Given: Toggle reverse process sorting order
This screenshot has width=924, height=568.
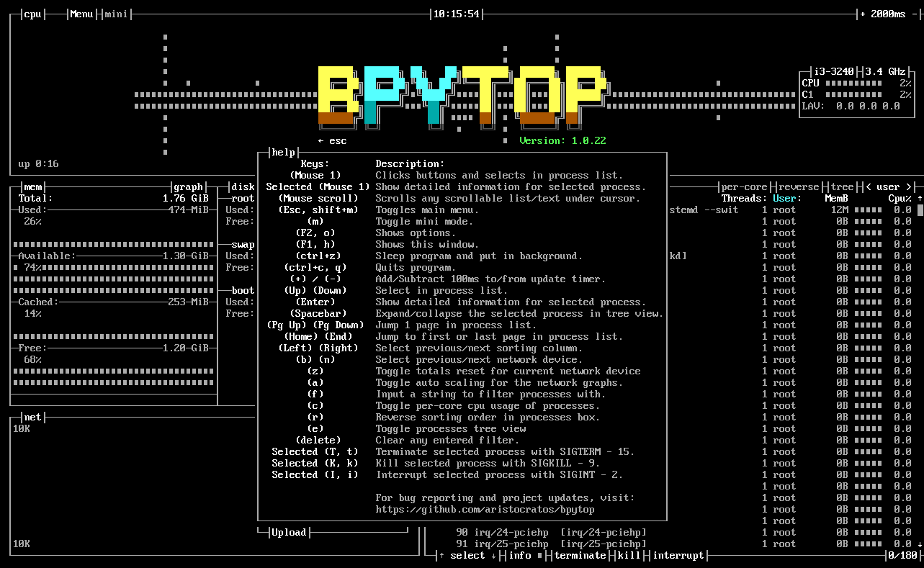Looking at the screenshot, I should pyautogui.click(x=798, y=186).
